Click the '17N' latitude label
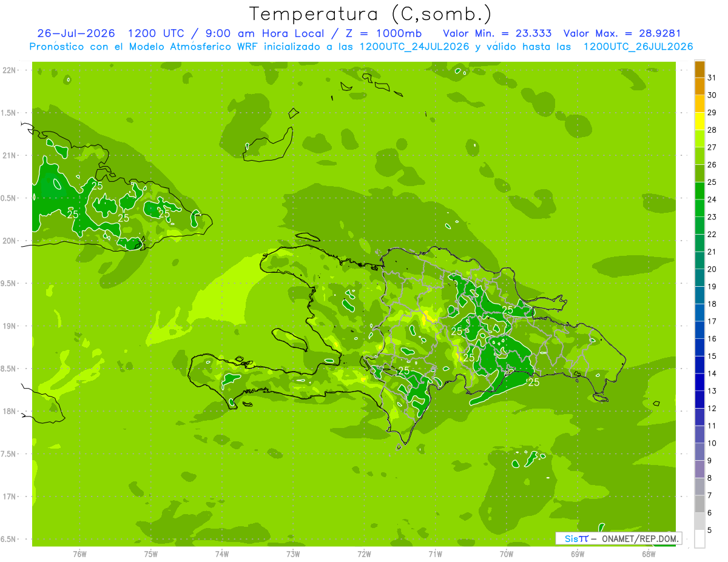The height and width of the screenshot is (562, 728). point(9,497)
